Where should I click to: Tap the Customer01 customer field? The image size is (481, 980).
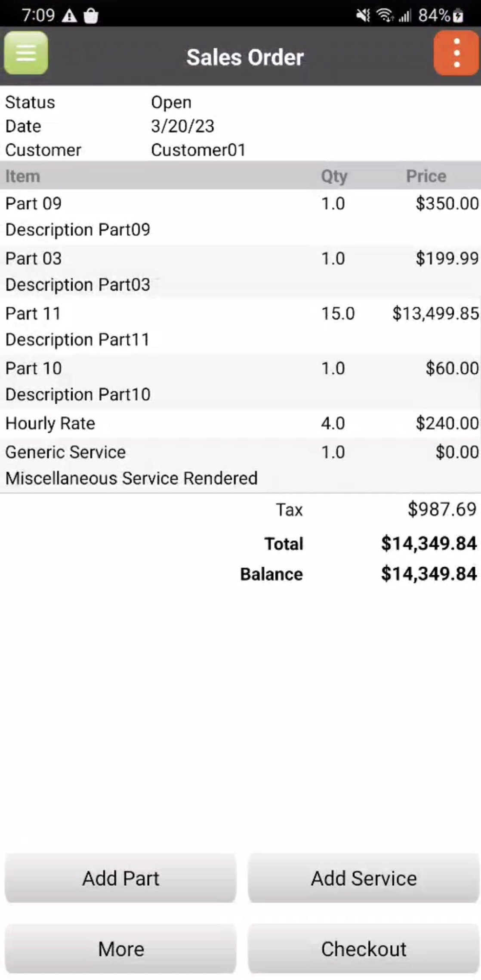pyautogui.click(x=198, y=150)
